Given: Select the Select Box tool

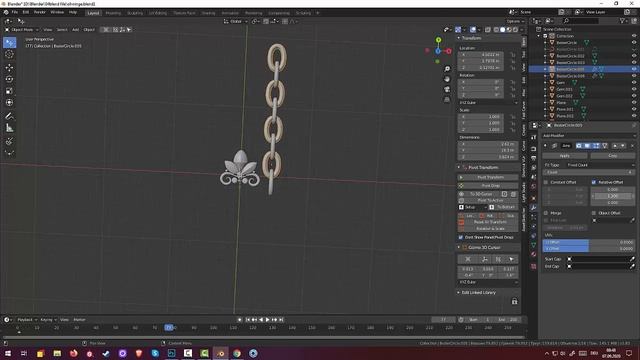Looking at the screenshot, I should [9, 42].
